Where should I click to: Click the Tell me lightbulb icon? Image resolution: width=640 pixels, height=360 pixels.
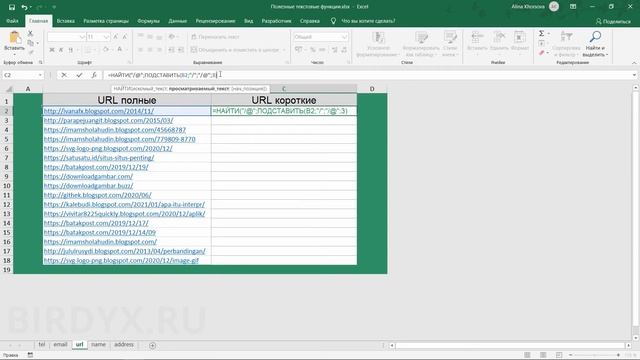(x=333, y=21)
